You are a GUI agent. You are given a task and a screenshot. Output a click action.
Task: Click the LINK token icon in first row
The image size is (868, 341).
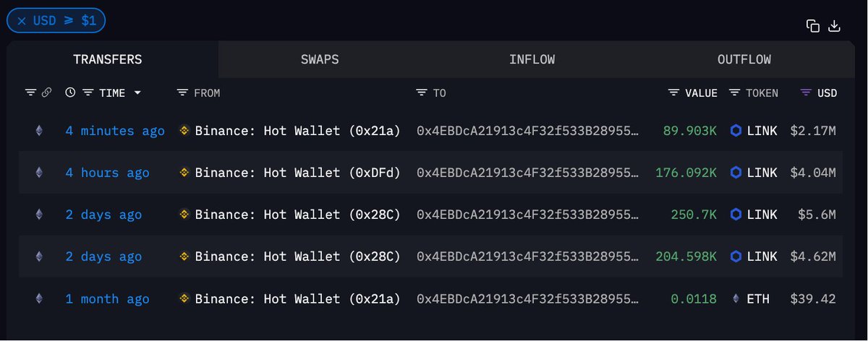tap(736, 131)
